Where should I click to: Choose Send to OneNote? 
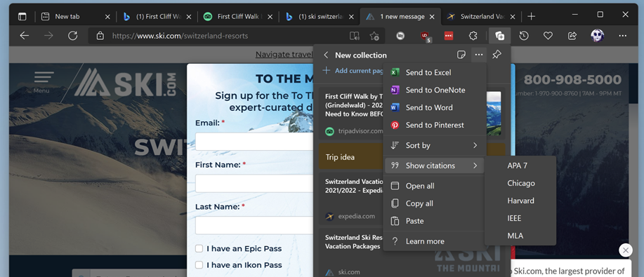pos(435,90)
